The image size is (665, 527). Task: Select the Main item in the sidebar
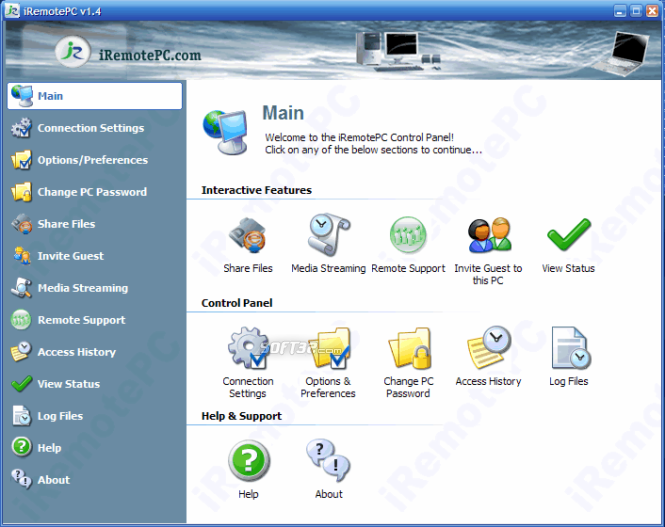(95, 96)
